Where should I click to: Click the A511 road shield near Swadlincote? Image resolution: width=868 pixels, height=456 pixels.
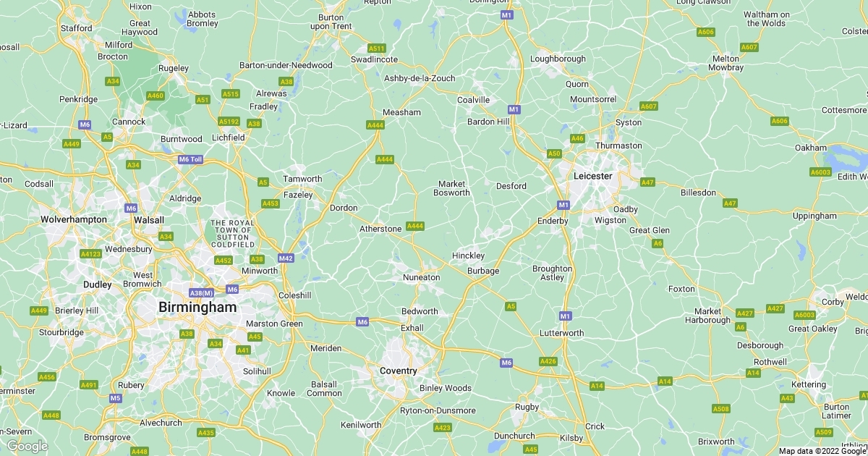click(x=377, y=48)
